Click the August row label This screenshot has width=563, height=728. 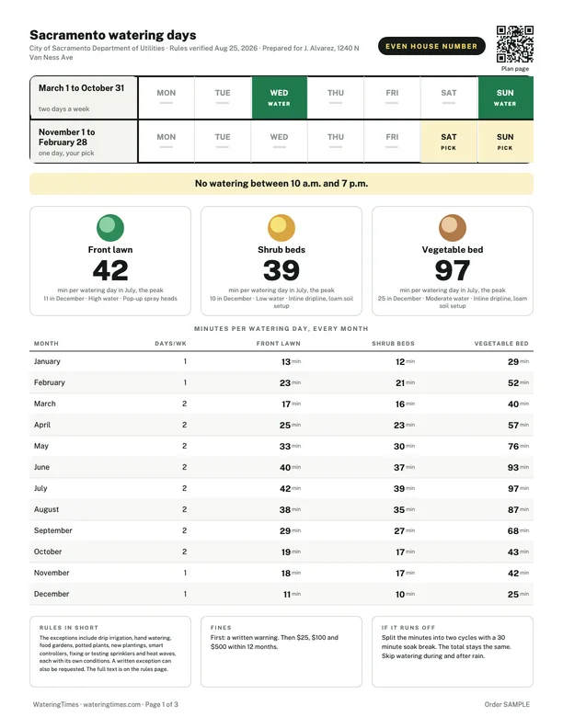[x=46, y=509]
